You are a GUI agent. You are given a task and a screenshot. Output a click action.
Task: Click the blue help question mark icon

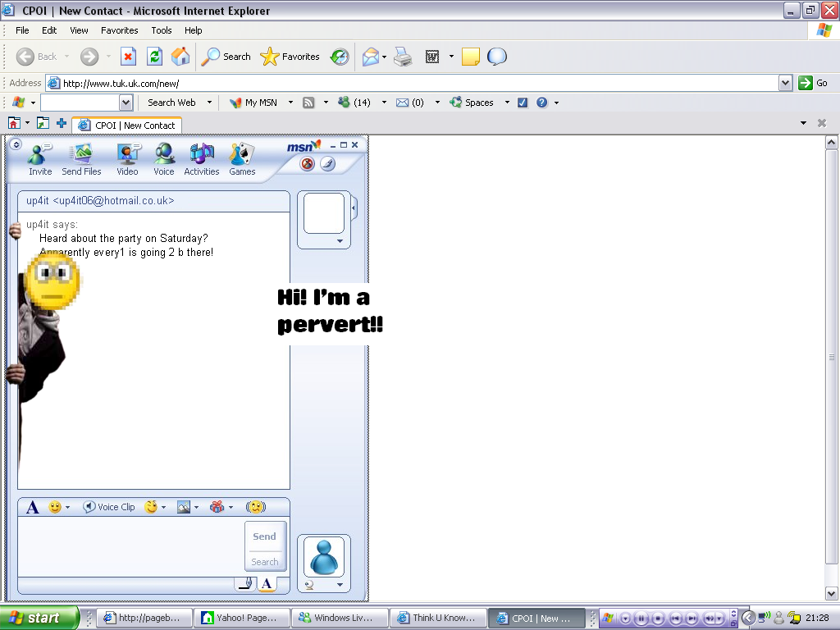pos(542,103)
